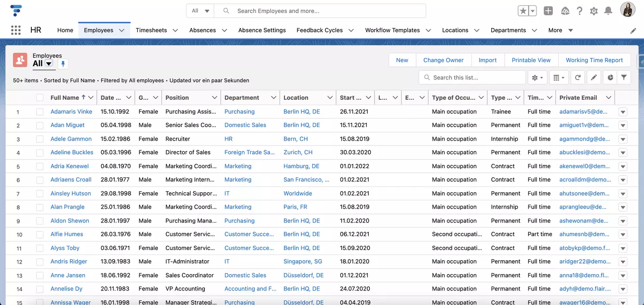Check the select-all checkbox in the header
Viewport: 644px width, 305px height.
(x=40, y=97)
